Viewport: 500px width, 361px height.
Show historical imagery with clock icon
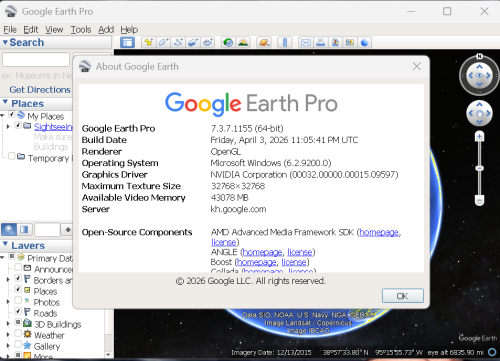[x=228, y=43]
